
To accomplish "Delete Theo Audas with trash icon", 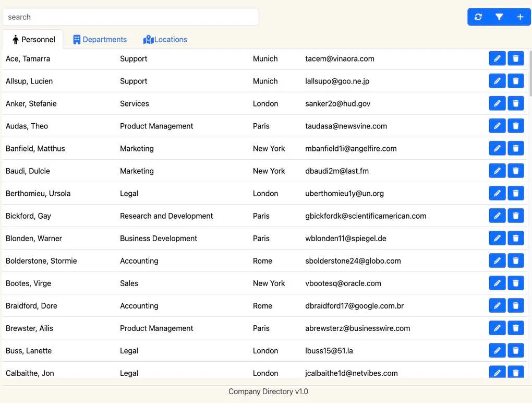I will point(516,126).
